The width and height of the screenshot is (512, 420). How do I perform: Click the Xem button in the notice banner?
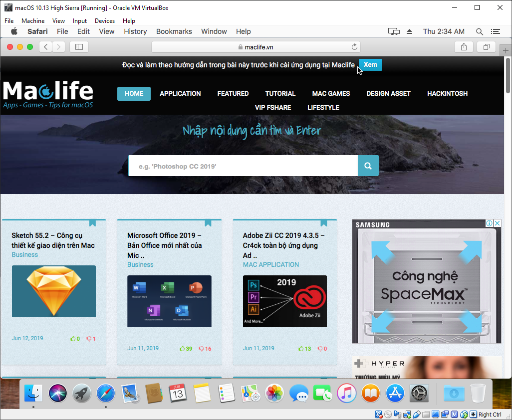pos(370,65)
